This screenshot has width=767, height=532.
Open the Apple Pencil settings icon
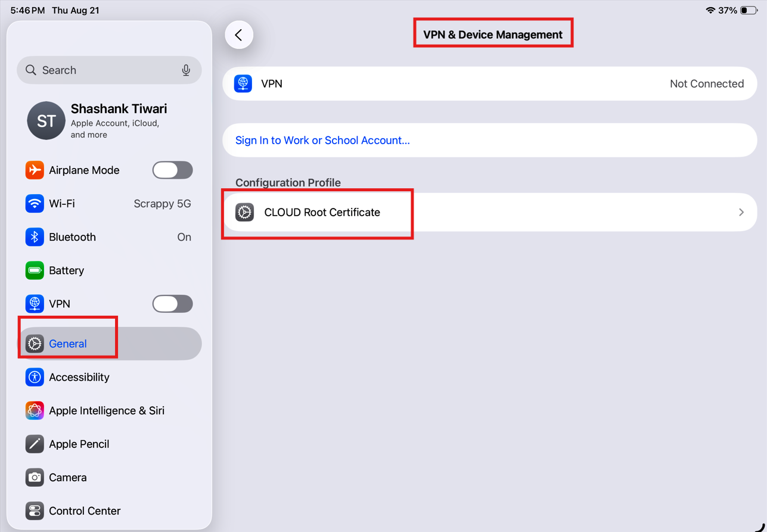(35, 444)
